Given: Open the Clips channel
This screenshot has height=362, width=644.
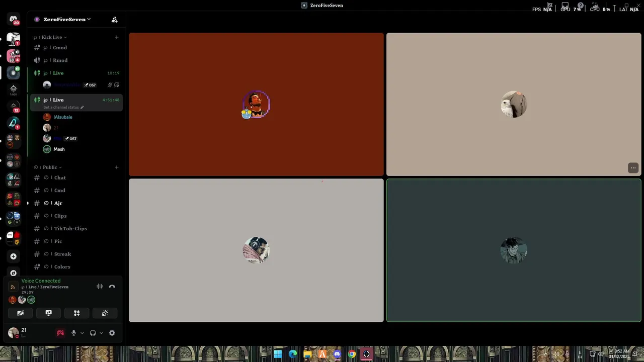Looking at the screenshot, I should 75,216.
